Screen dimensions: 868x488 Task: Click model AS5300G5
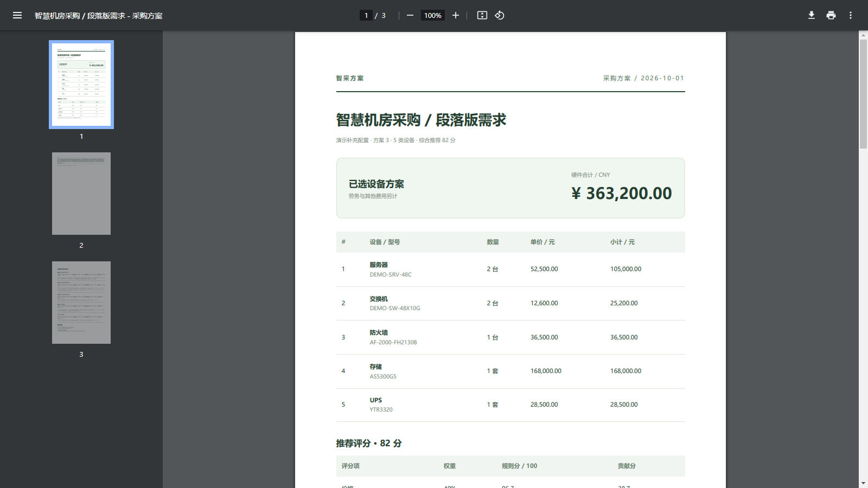(x=383, y=376)
